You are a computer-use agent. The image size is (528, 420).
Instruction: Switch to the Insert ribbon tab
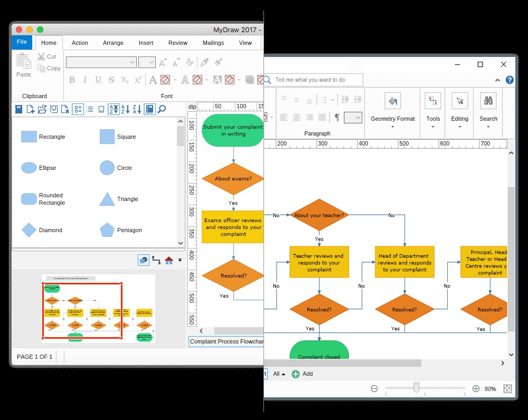pyautogui.click(x=146, y=43)
